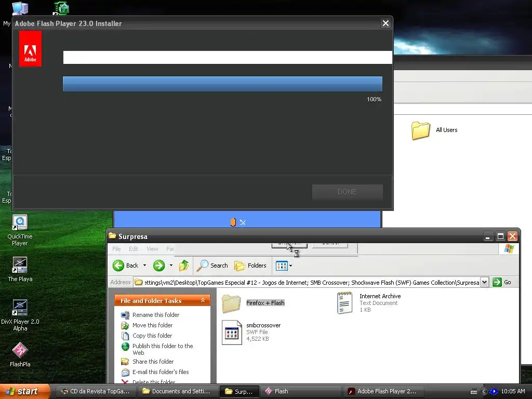Click the Share this folder icon

tap(125, 362)
